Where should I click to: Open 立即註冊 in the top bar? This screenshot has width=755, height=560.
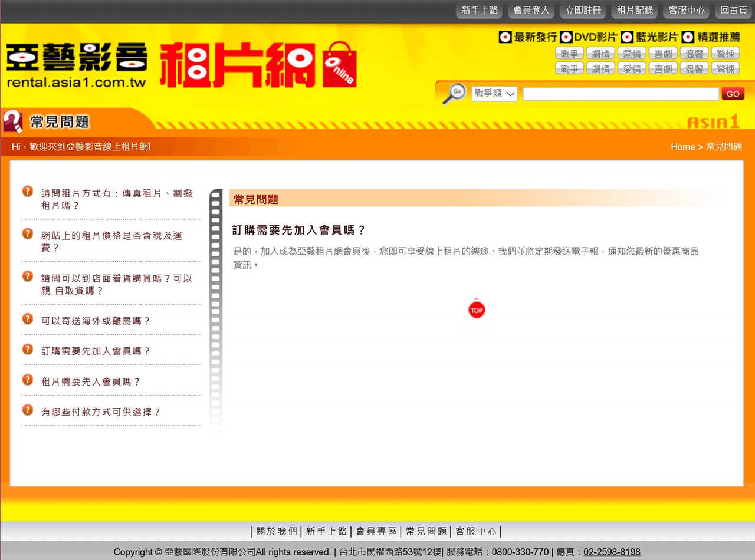[583, 10]
